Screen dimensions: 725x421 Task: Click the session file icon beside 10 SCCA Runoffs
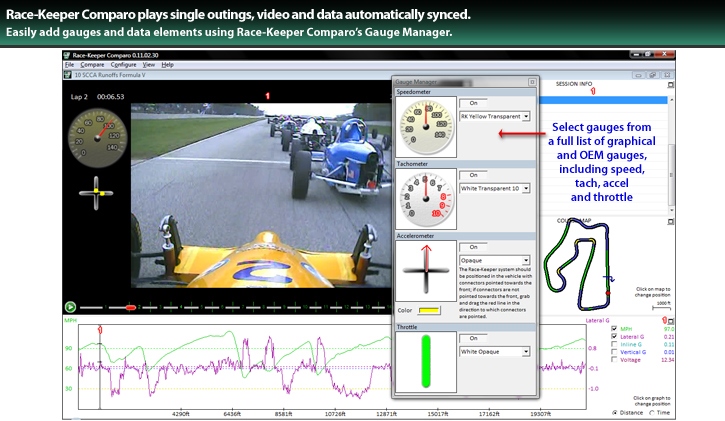pos(68,75)
